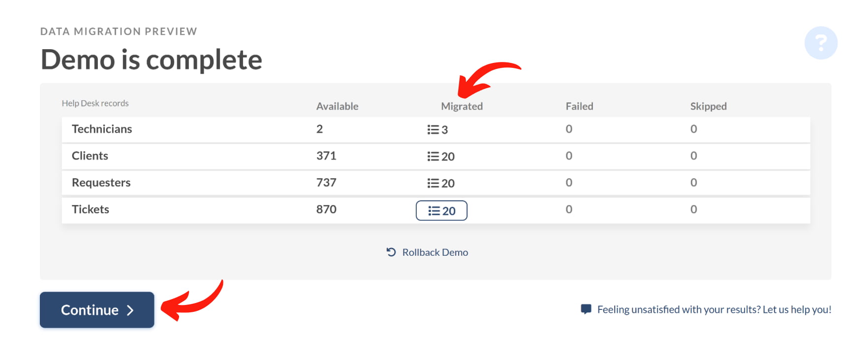Viewport: 868px width, 364px height.
Task: Open "Feeling unsatisfied with your results" link
Action: coord(714,309)
